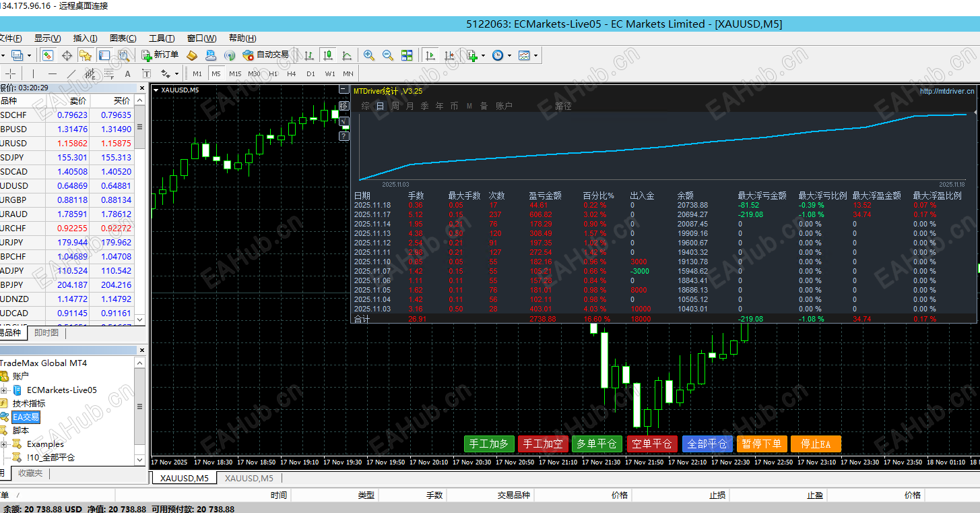The height and width of the screenshot is (513, 980).
Task: Click the 新订单 new order button
Action: pyautogui.click(x=160, y=55)
